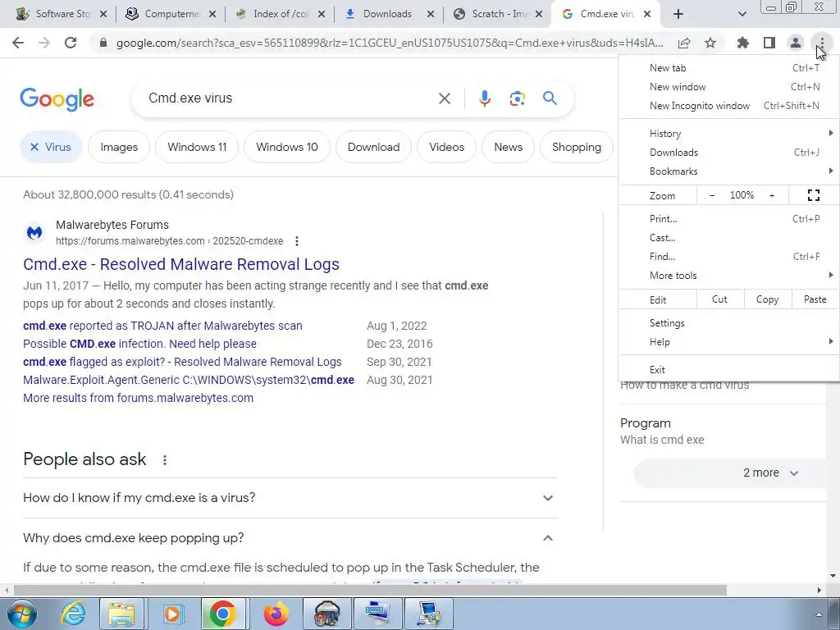Open the History submenu
840x630 pixels.
(729, 134)
